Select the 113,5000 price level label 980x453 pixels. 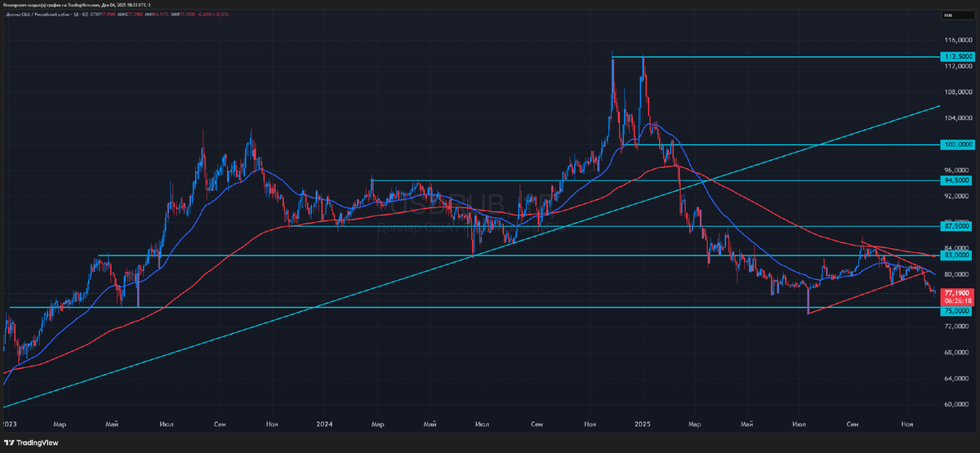point(957,56)
